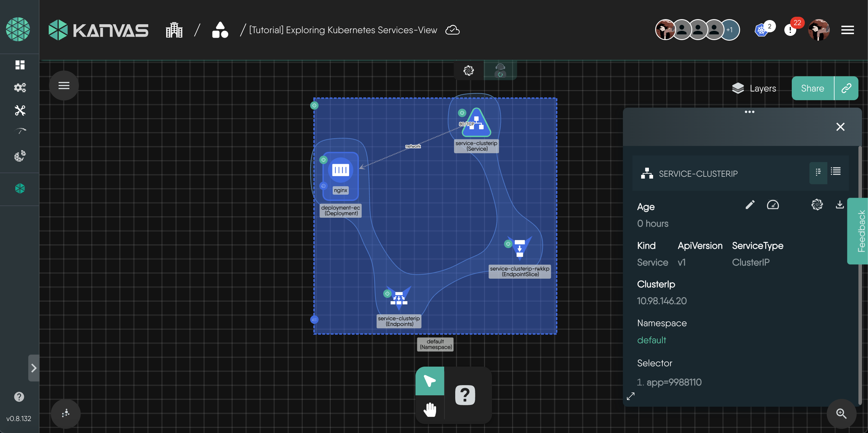Viewport: 868px width, 433px height.
Task: Switch to the pointer selection tool
Action: click(430, 381)
